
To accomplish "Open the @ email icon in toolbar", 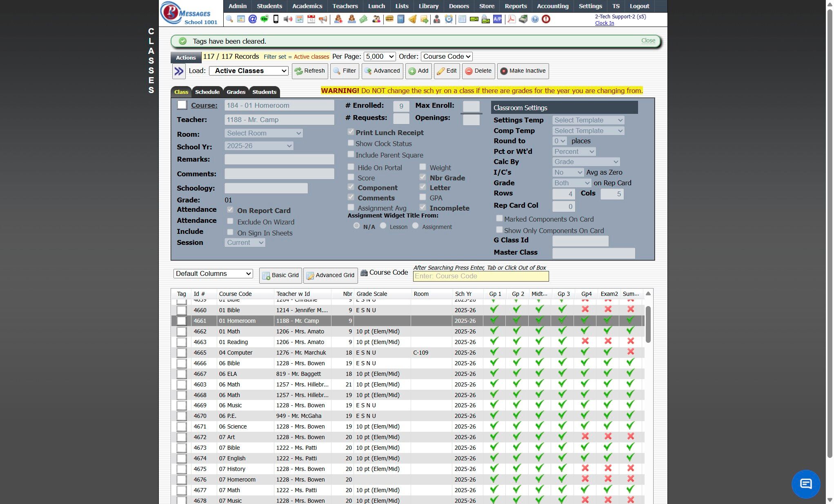I will point(253,19).
